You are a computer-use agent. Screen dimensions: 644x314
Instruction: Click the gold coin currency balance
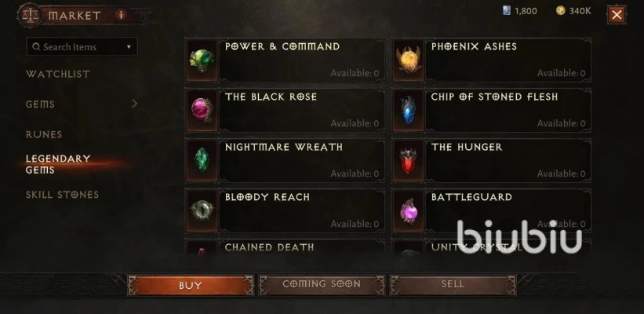(573, 11)
